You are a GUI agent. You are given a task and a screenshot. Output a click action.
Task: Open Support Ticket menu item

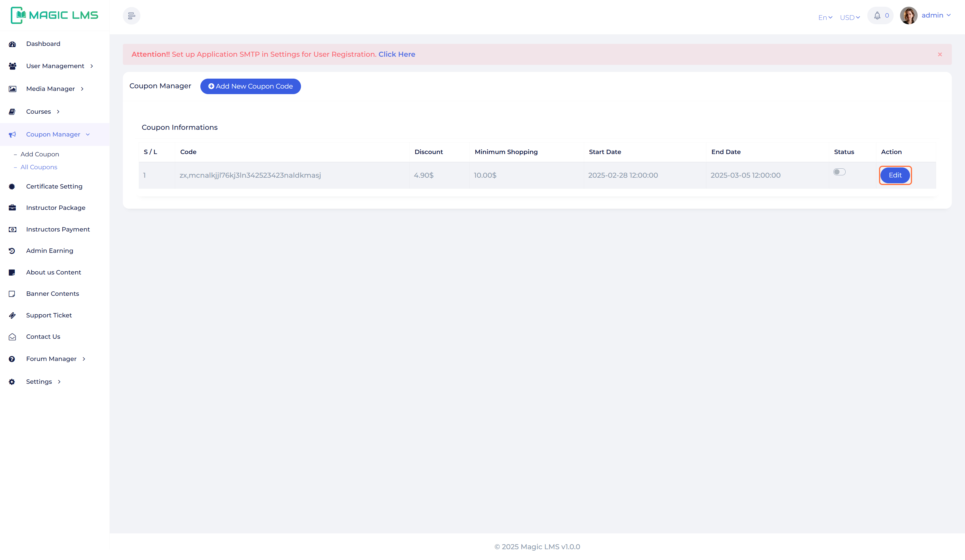tap(49, 315)
